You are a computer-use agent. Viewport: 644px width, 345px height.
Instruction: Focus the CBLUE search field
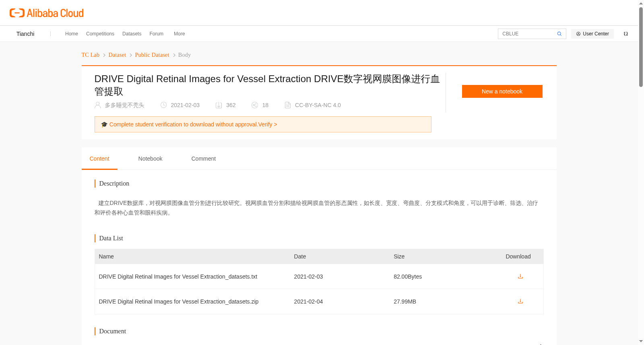tap(527, 34)
